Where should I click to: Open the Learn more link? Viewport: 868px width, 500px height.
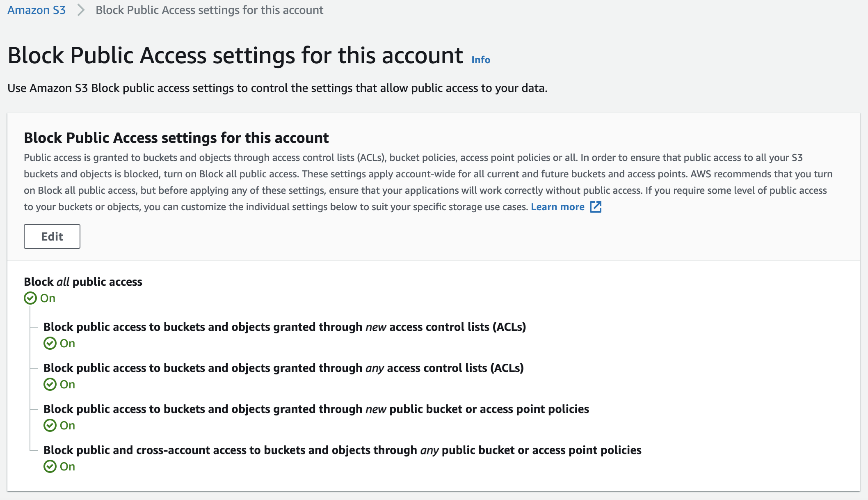coord(557,207)
